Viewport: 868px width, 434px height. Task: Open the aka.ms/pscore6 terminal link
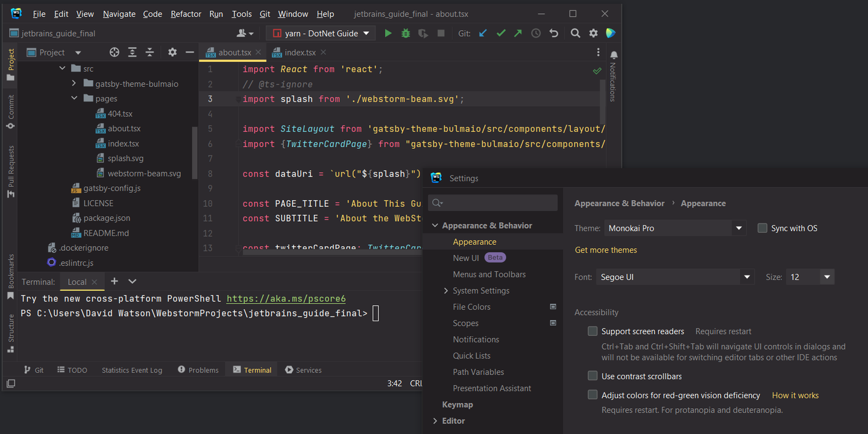point(286,298)
